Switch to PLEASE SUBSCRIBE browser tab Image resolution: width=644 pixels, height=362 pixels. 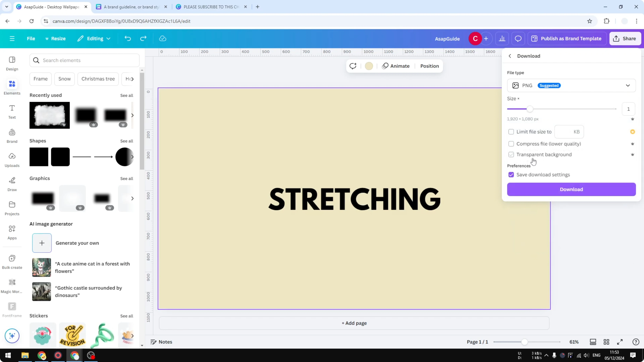click(212, 7)
